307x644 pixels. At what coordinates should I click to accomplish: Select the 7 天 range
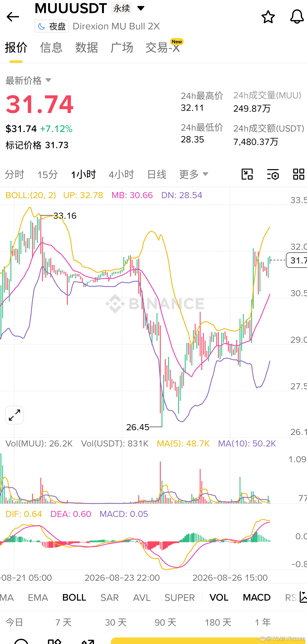[64, 622]
